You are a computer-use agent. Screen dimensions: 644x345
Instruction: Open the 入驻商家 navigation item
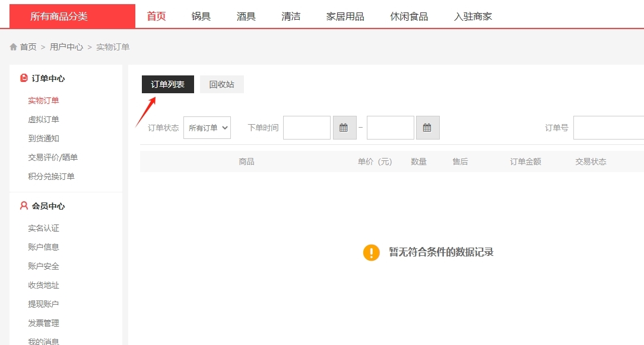[472, 17]
